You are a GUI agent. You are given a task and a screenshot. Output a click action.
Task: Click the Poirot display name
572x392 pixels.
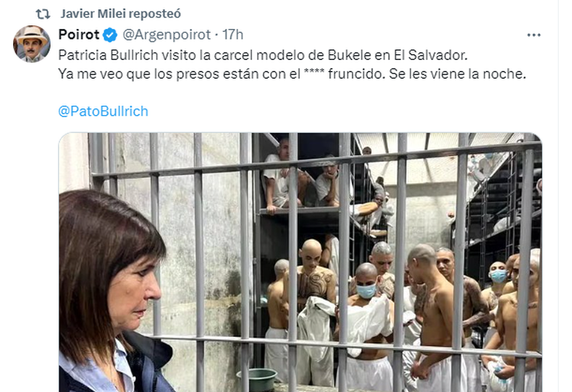click(79, 35)
